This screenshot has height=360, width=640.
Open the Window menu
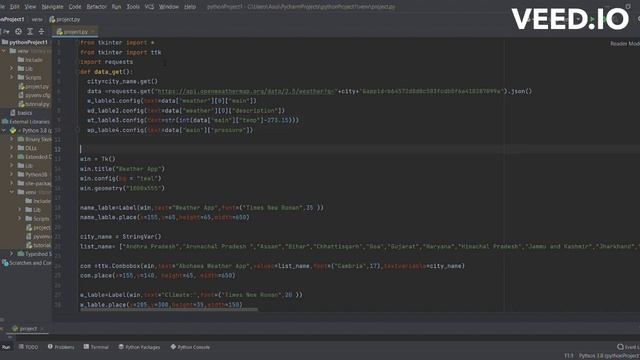169,7
